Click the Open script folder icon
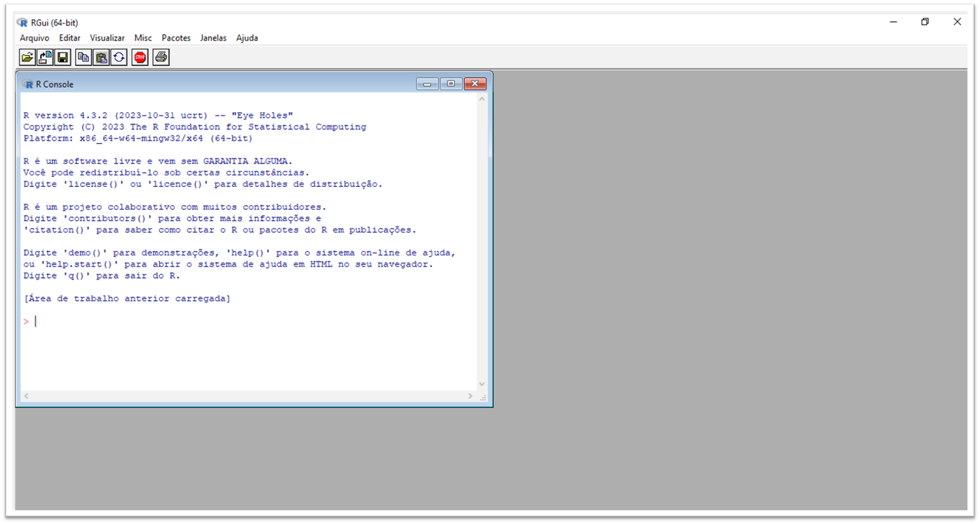The image size is (980, 524). [27, 58]
